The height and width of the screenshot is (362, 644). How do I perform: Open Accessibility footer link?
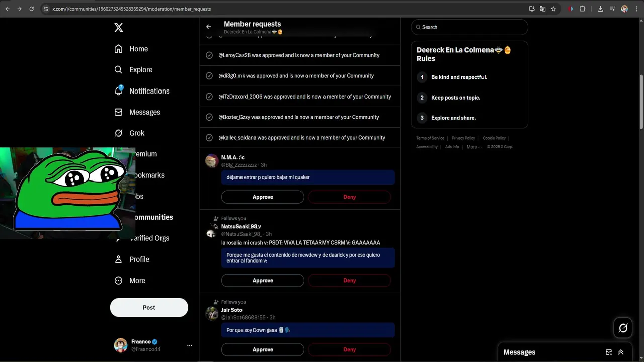point(427,147)
